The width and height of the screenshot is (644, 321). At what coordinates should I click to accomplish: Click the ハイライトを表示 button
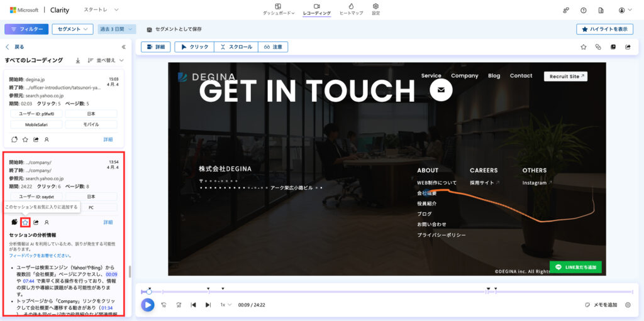604,29
